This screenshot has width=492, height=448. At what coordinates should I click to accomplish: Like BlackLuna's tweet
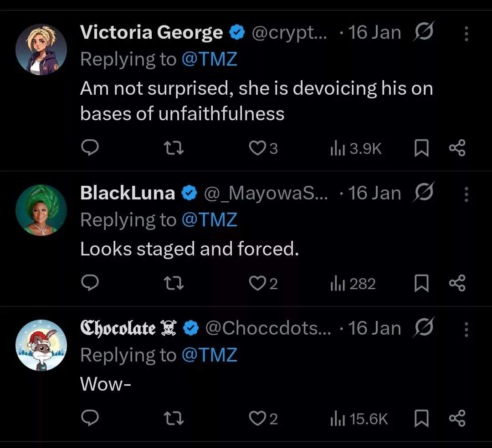258,283
